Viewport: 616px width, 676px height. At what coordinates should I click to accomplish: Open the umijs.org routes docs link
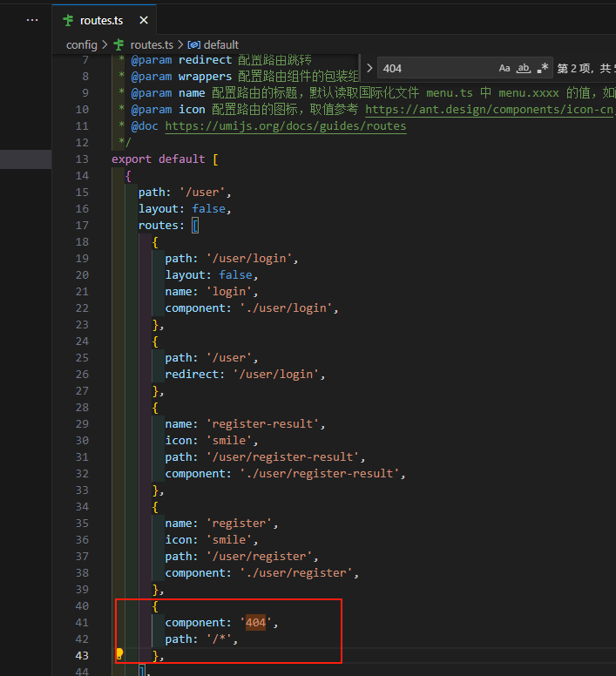click(x=286, y=126)
